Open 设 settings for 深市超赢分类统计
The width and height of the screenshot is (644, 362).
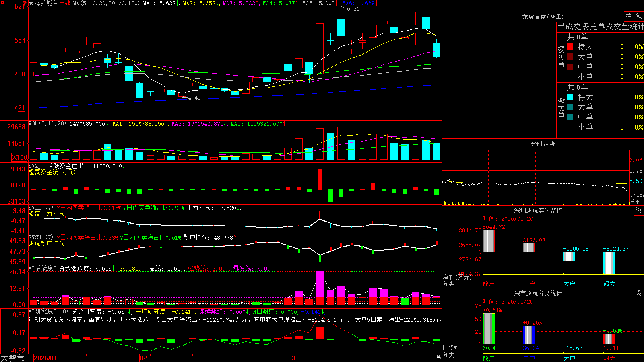coord(639,293)
